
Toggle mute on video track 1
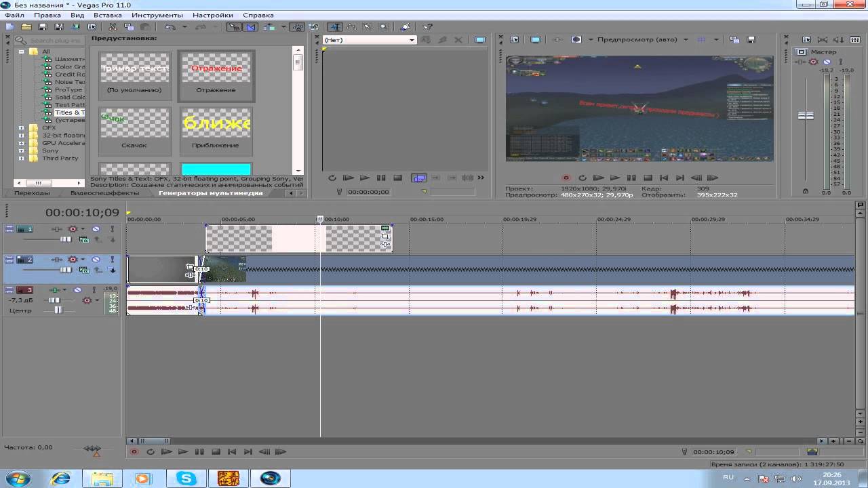tap(96, 229)
